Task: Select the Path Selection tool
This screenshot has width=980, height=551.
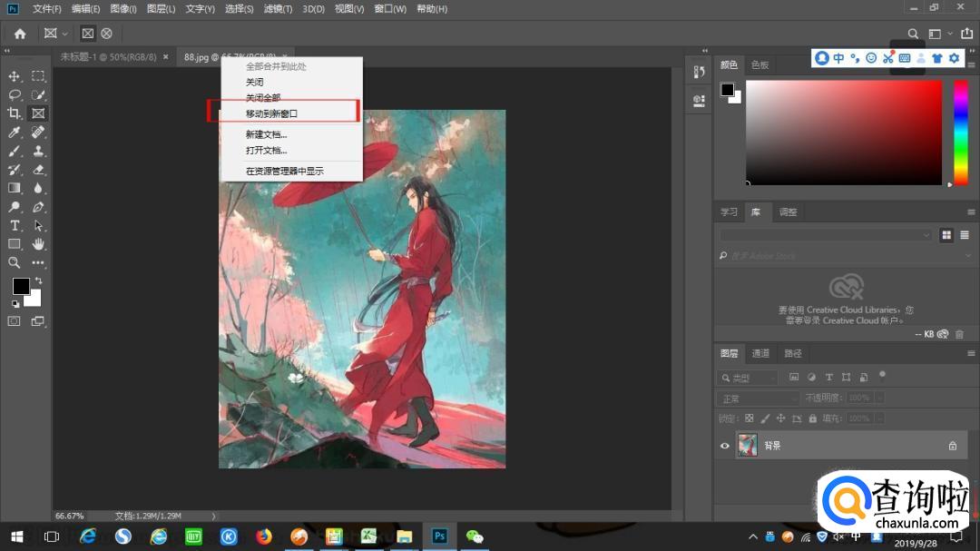Action: point(38,225)
